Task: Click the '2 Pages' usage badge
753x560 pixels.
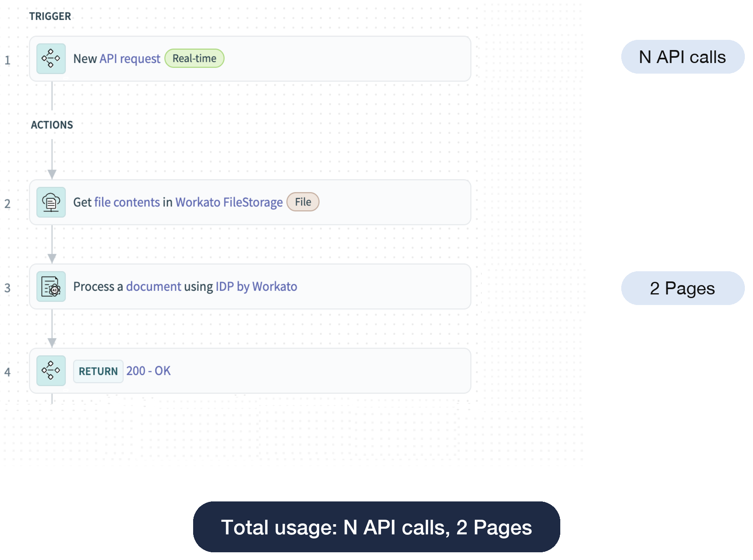Action: (683, 288)
